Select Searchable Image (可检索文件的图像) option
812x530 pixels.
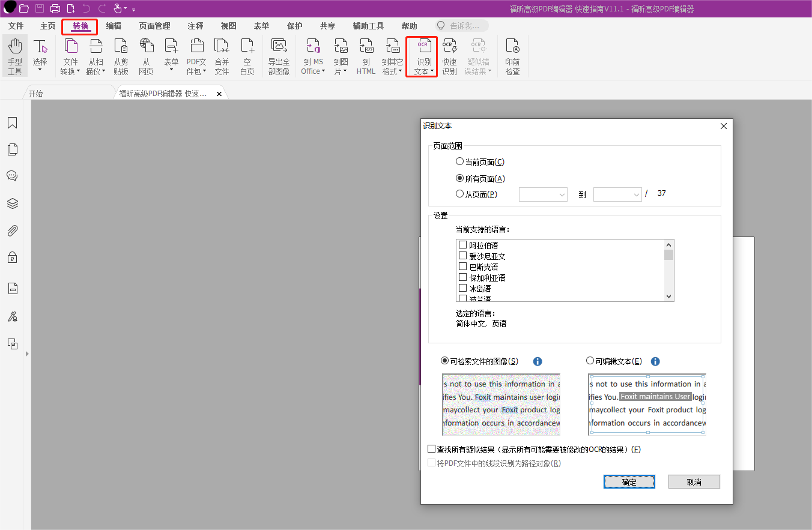tap(444, 361)
